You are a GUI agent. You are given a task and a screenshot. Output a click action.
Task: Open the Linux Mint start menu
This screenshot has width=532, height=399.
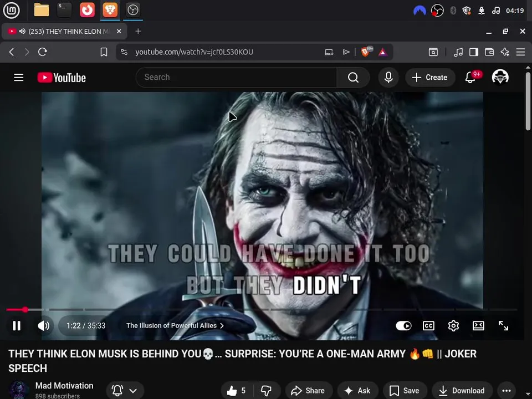click(x=11, y=10)
